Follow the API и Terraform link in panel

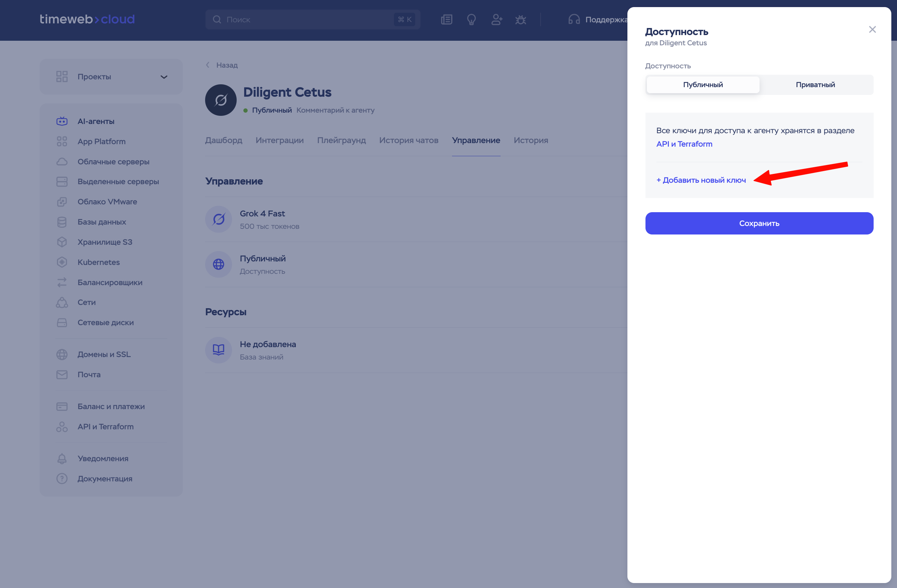click(684, 144)
